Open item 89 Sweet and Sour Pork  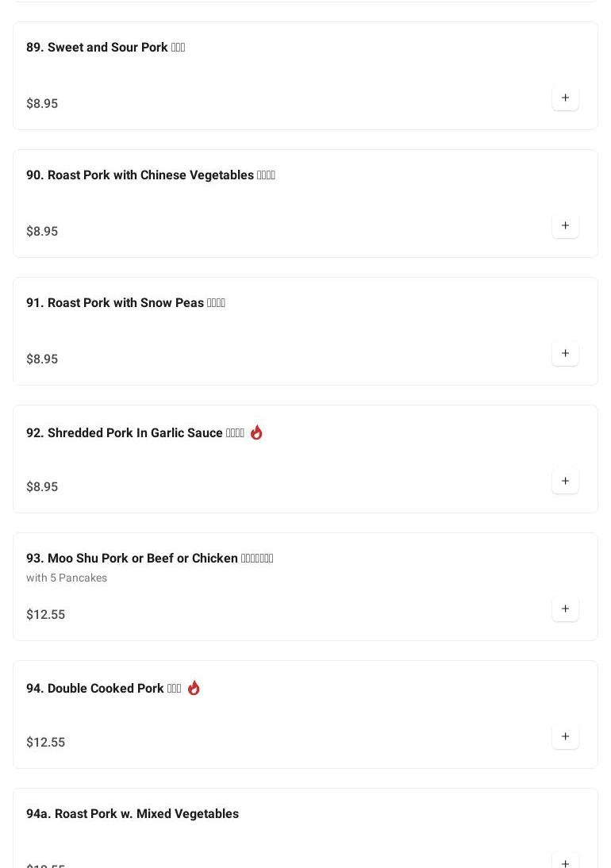[106, 48]
